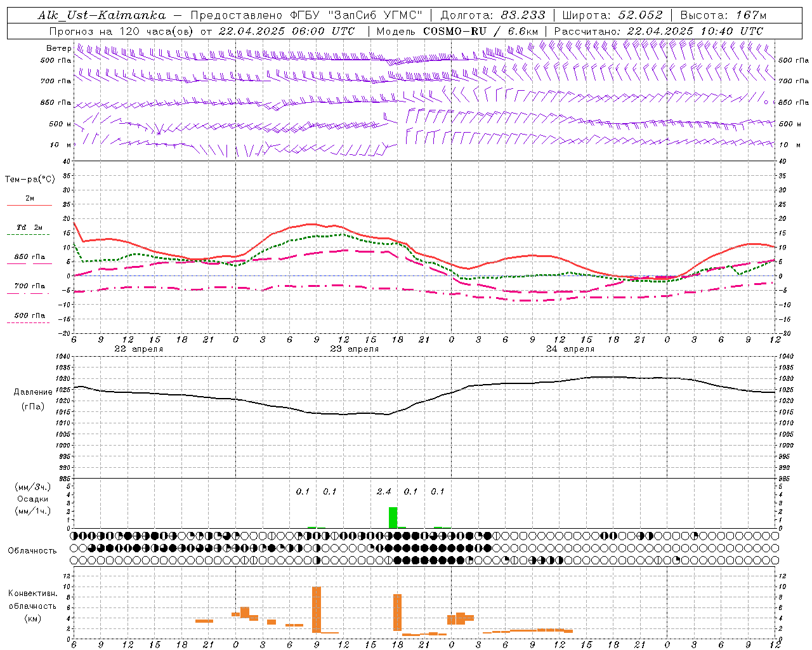Click the 2.4 precipitation value
The height and width of the screenshot is (650, 812).
point(384,492)
